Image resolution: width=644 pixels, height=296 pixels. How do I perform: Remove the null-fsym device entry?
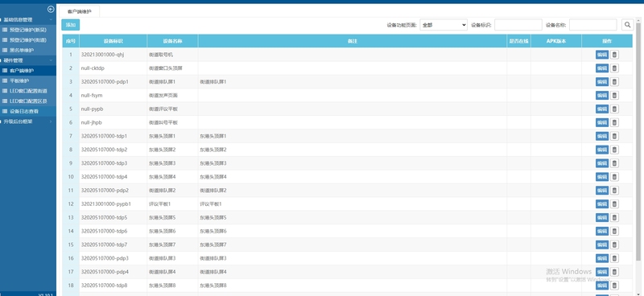pos(614,95)
